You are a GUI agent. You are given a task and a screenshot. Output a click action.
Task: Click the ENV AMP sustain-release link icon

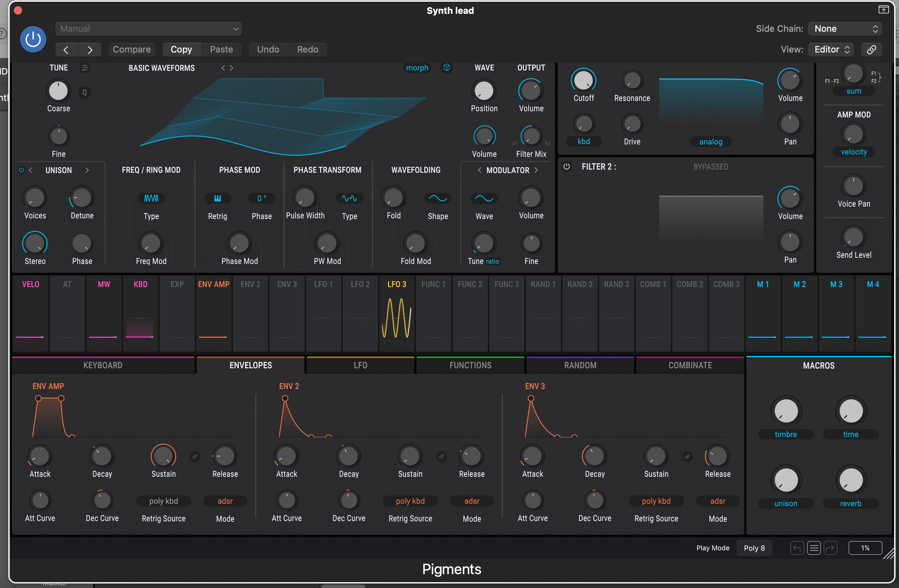(x=195, y=457)
